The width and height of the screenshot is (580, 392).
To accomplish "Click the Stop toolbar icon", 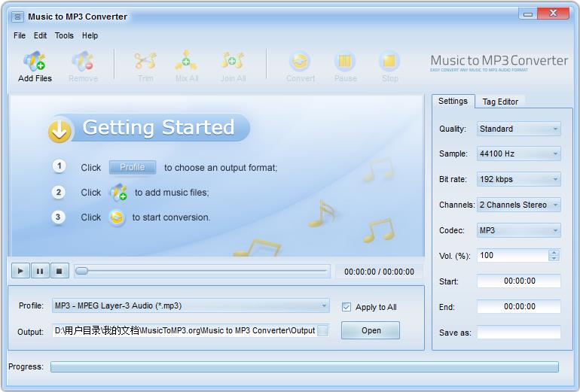I will click(389, 62).
